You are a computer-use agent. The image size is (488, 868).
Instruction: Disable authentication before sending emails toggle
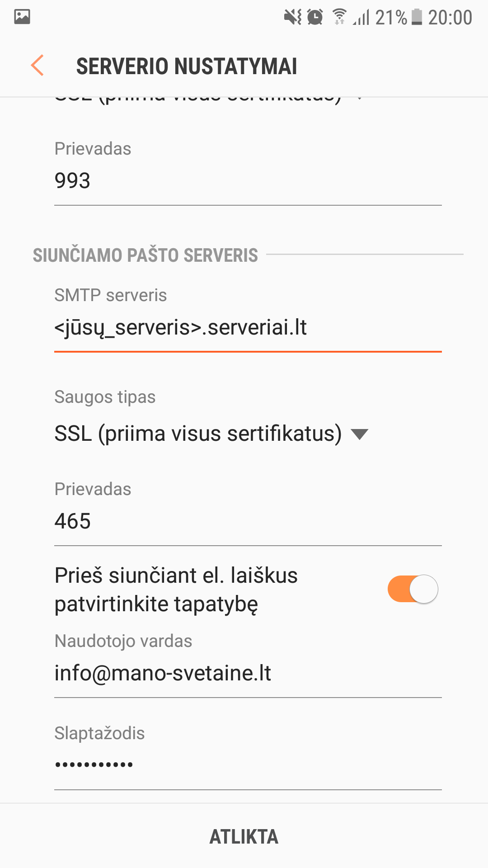tap(413, 589)
